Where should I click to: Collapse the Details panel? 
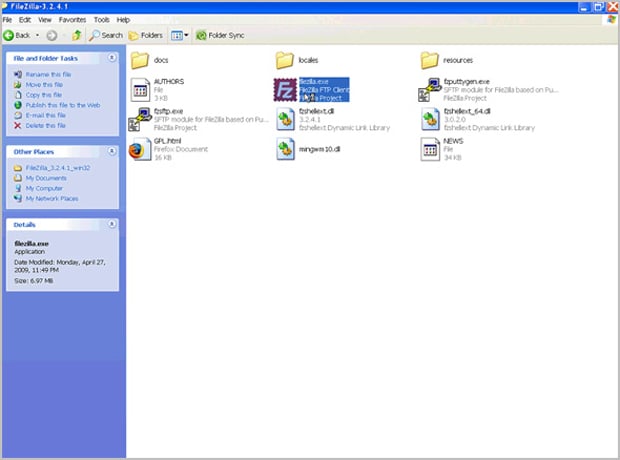111,225
